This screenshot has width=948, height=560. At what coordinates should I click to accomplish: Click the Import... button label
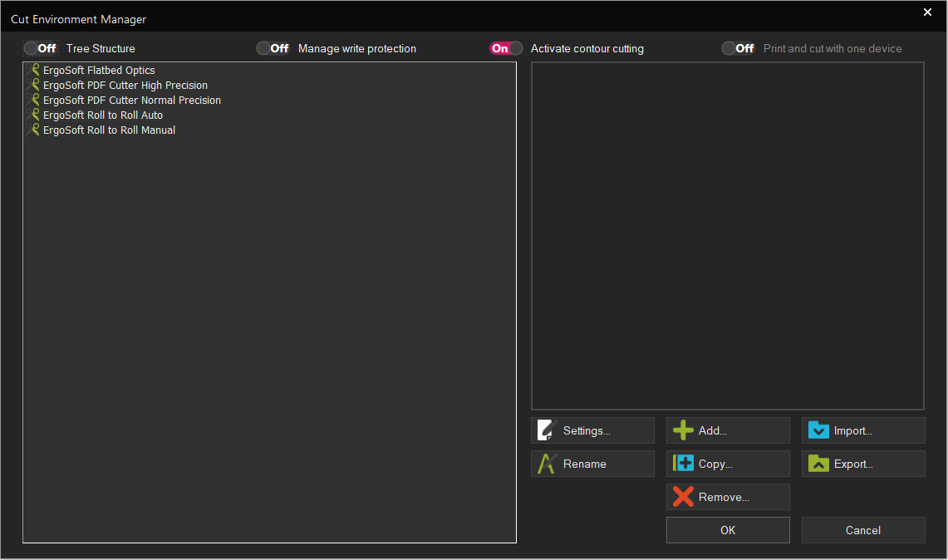click(853, 430)
